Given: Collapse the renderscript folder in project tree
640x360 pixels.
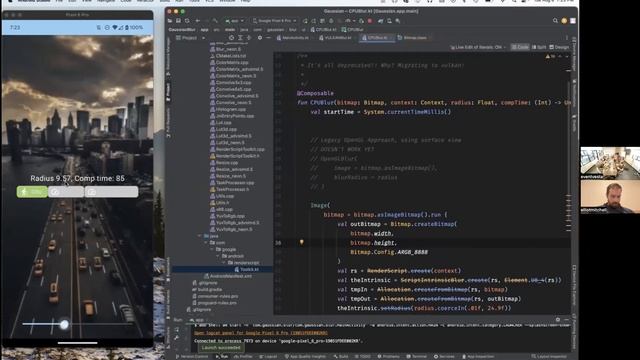Looking at the screenshot, I should (x=224, y=263).
